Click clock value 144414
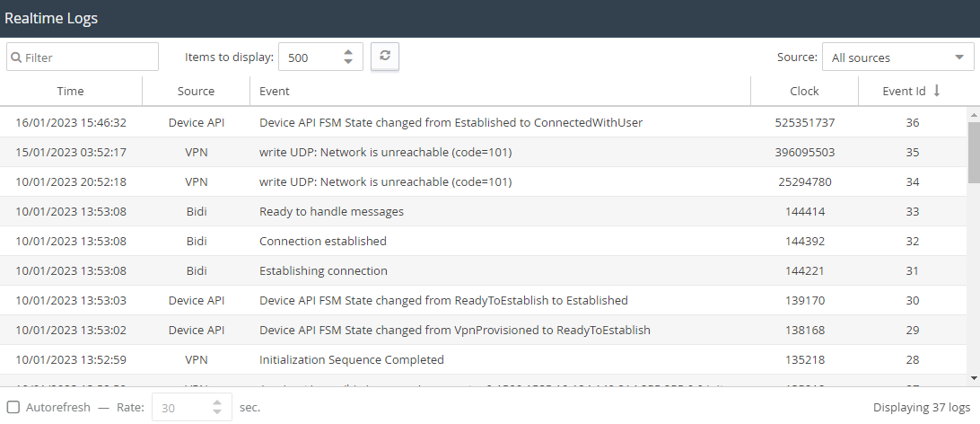 tap(804, 211)
